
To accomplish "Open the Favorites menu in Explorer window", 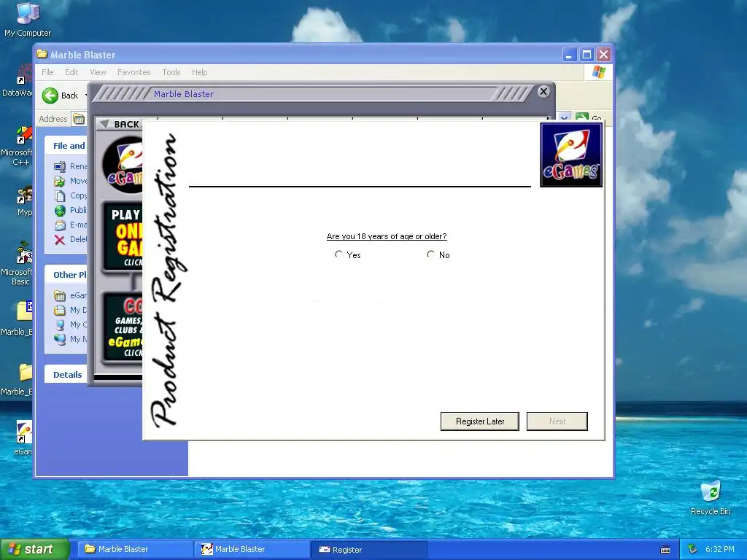I will pyautogui.click(x=134, y=72).
